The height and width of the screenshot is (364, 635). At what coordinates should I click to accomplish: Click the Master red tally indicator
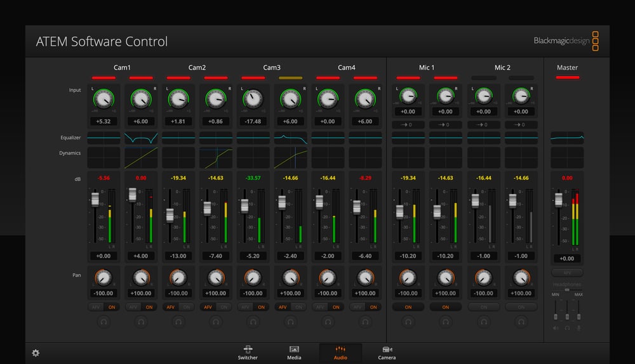point(567,77)
